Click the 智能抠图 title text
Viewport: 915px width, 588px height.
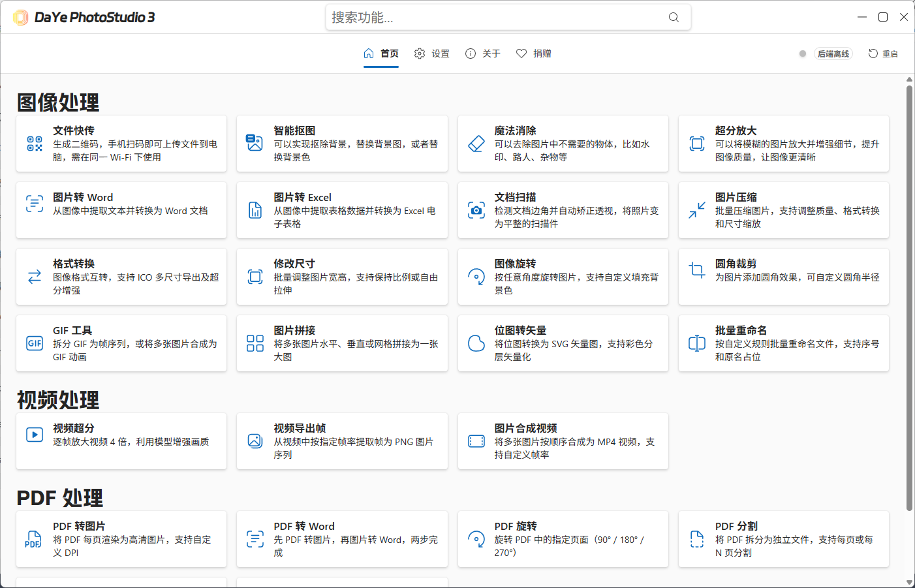tap(294, 131)
